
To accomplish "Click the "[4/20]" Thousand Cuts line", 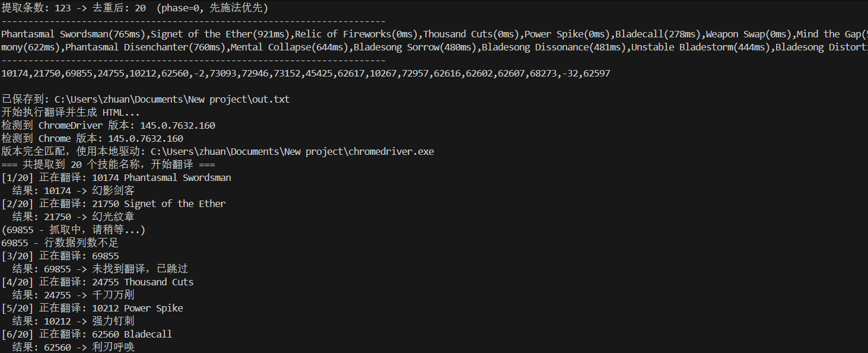I will tap(97, 282).
